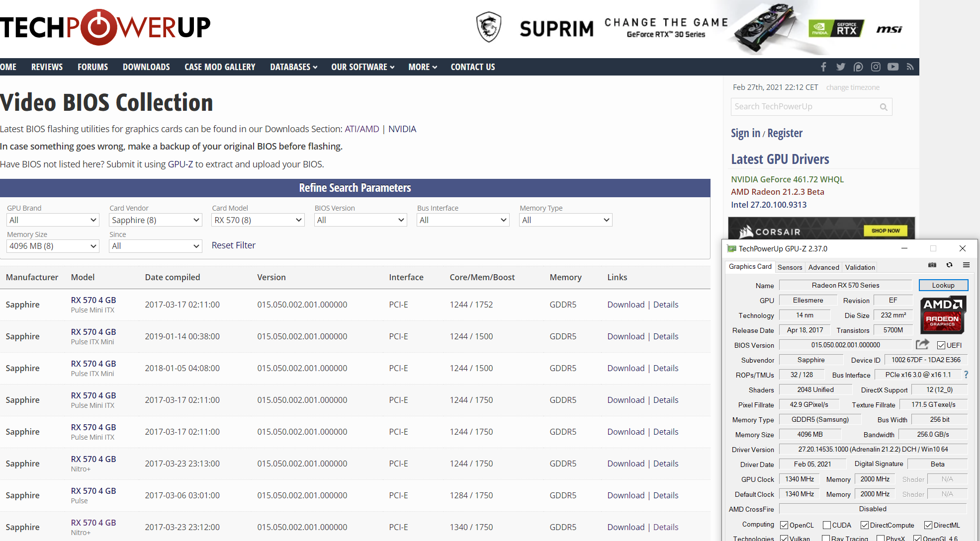This screenshot has width=980, height=541.
Task: Click the BIOS export share icon
Action: tap(922, 344)
